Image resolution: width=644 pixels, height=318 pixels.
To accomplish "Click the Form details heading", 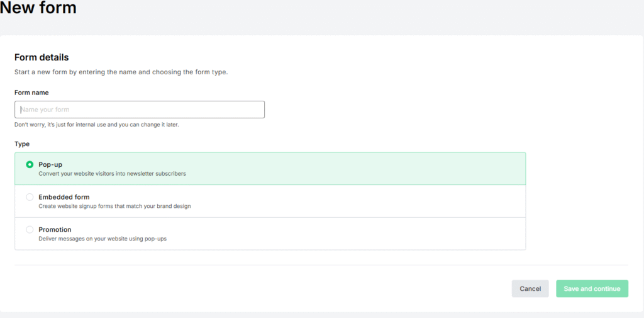I will [42, 57].
